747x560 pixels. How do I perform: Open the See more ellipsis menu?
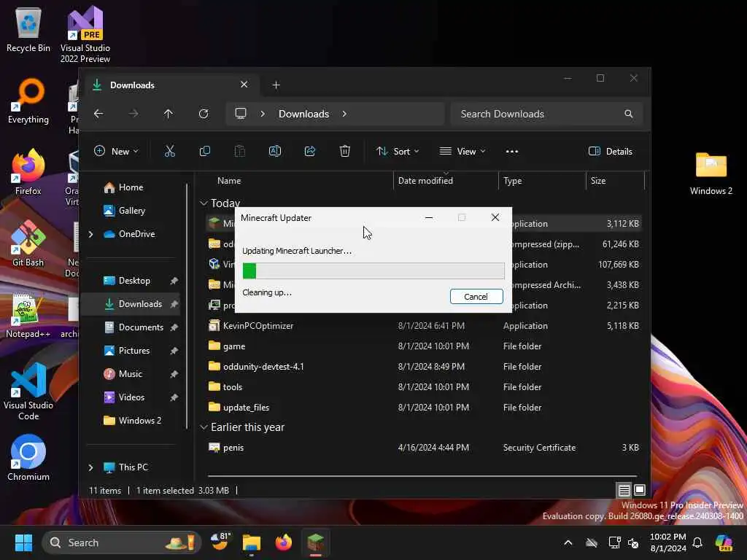pos(512,152)
